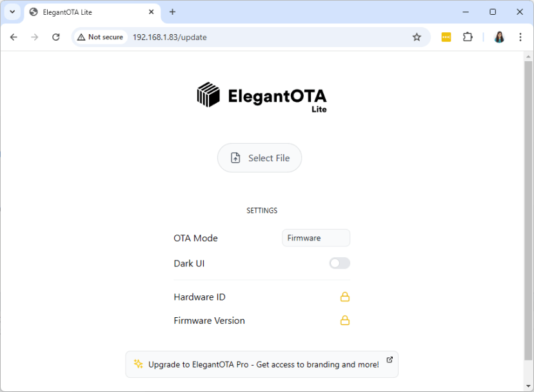Select the ElegantOTA Lite browser tab
The image size is (534, 392).
click(77, 12)
